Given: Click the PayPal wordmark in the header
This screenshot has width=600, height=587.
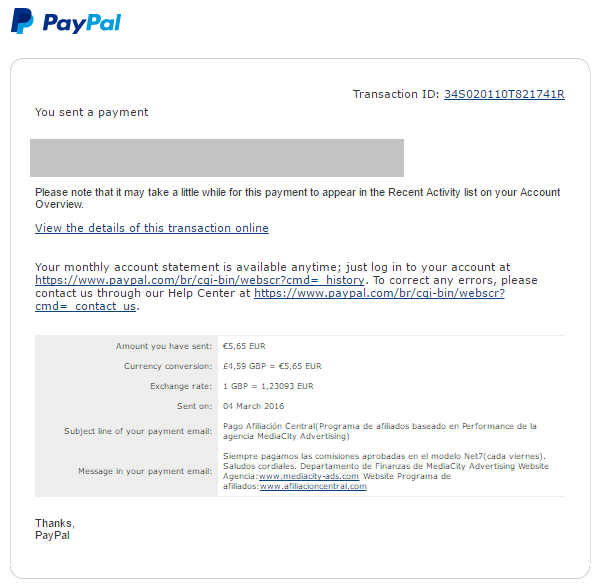Looking at the screenshot, I should coord(82,23).
